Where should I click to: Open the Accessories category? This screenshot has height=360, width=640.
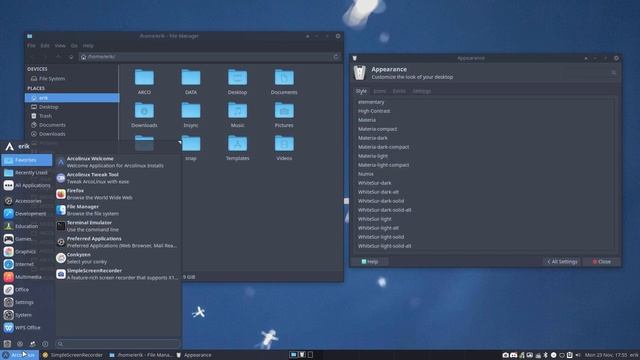click(27, 201)
